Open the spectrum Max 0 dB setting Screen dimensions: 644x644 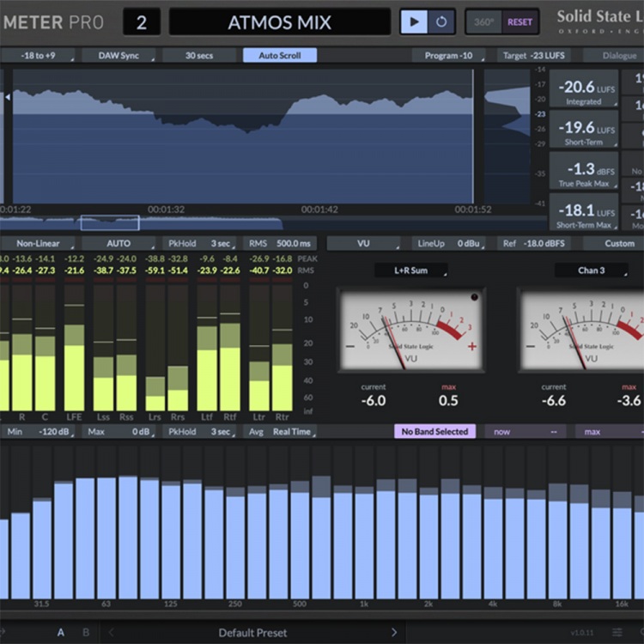tap(118, 432)
